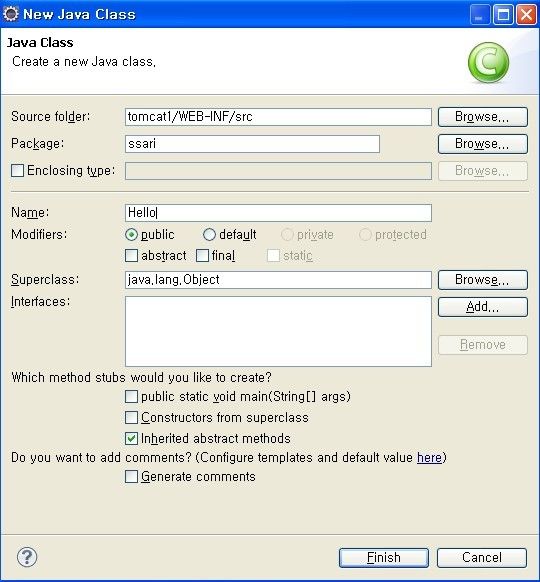This screenshot has width=540, height=582.
Task: Click the Source folder text field
Action: click(x=278, y=117)
